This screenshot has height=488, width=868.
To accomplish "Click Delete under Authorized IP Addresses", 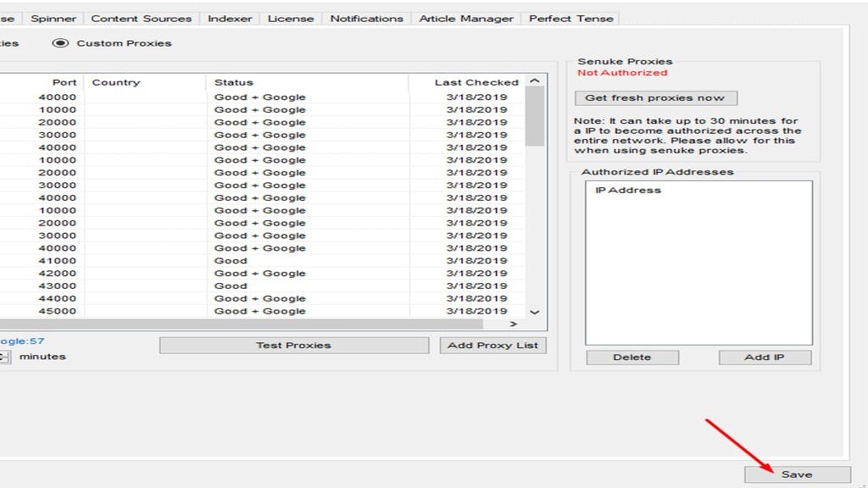I will coord(632,358).
